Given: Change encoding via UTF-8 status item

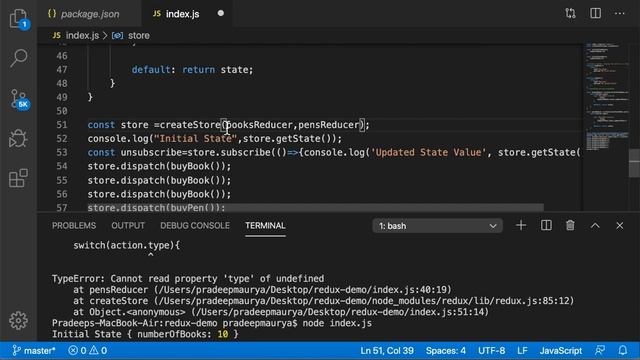Looking at the screenshot, I should click(x=491, y=350).
